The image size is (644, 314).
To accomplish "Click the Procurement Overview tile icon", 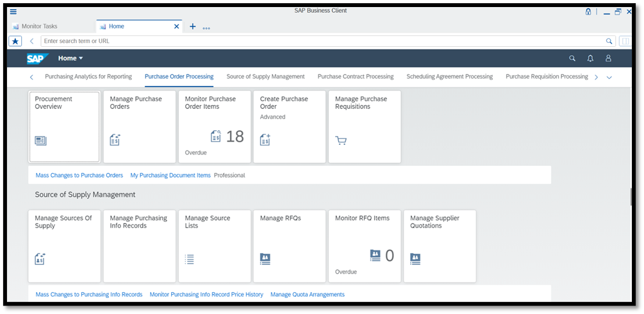I will (40, 141).
